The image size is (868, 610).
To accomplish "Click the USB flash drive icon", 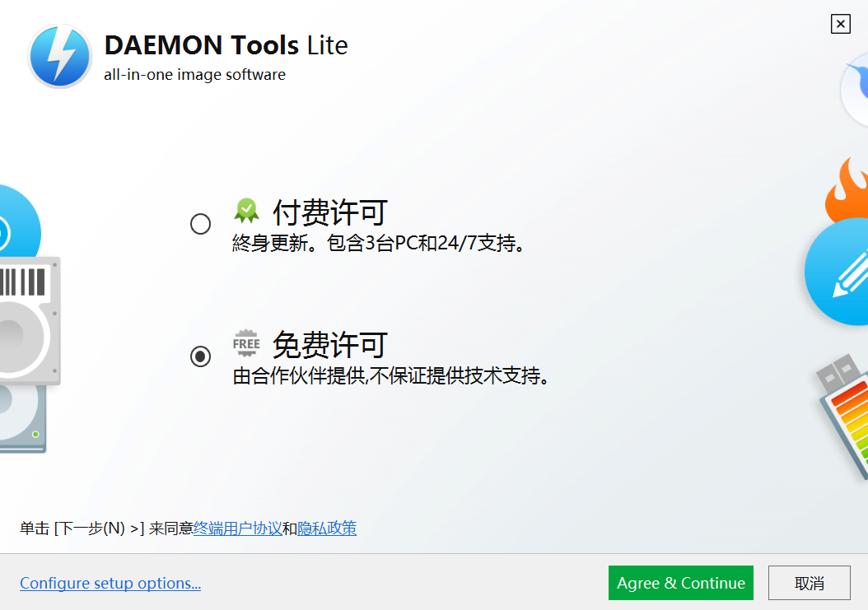I will pos(843,413).
